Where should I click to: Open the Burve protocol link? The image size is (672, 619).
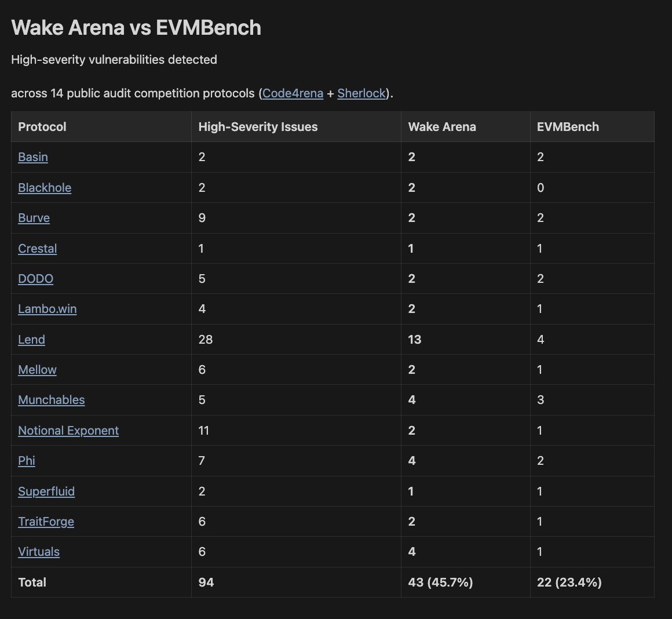pyautogui.click(x=34, y=218)
